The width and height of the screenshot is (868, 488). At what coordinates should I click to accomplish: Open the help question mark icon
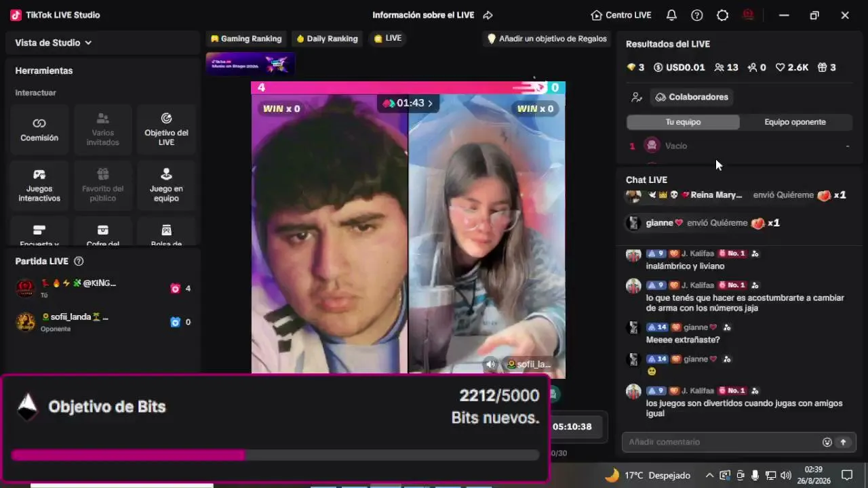697,15
